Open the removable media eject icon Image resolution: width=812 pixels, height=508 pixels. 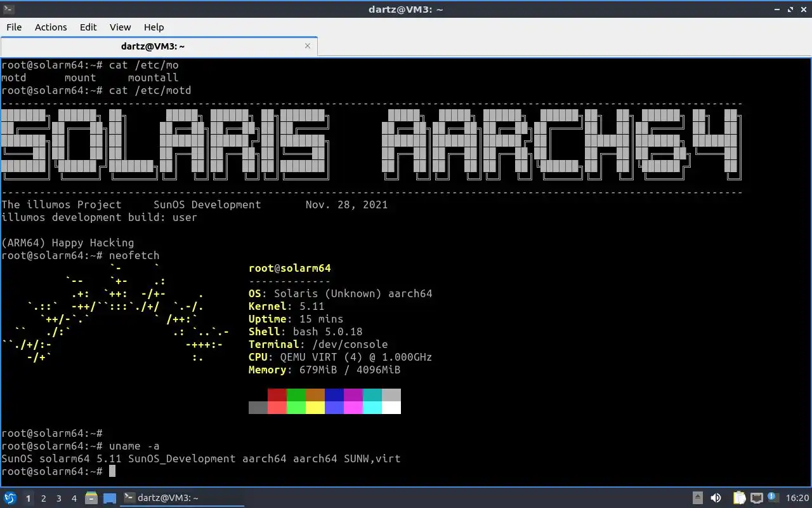point(697,498)
